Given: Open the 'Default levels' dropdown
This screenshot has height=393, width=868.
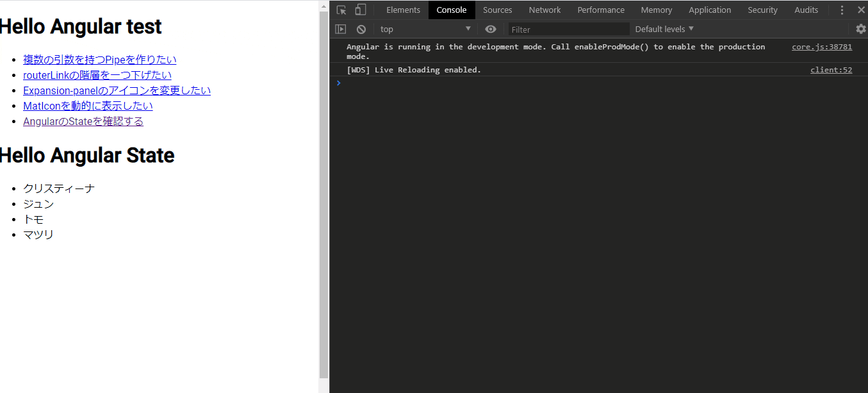Looking at the screenshot, I should [664, 29].
